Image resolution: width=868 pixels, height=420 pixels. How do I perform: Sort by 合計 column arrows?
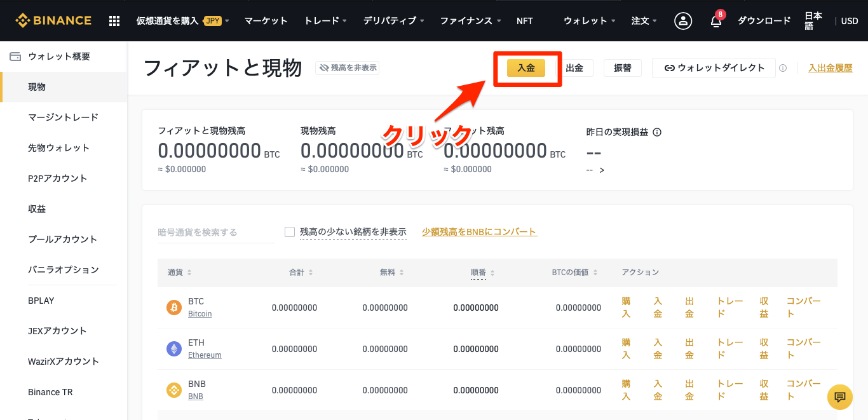tap(310, 273)
